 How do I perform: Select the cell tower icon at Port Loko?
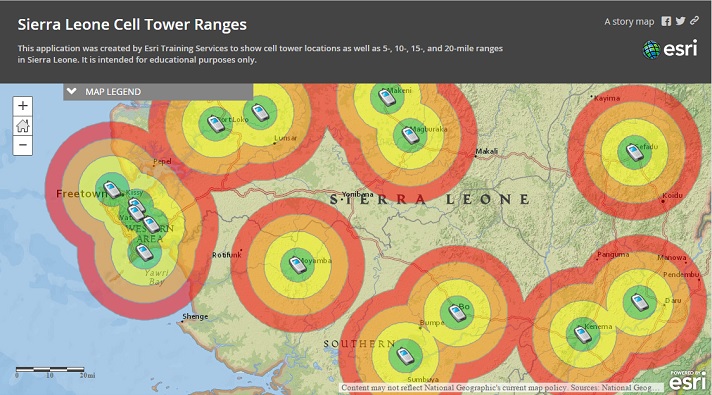216,123
